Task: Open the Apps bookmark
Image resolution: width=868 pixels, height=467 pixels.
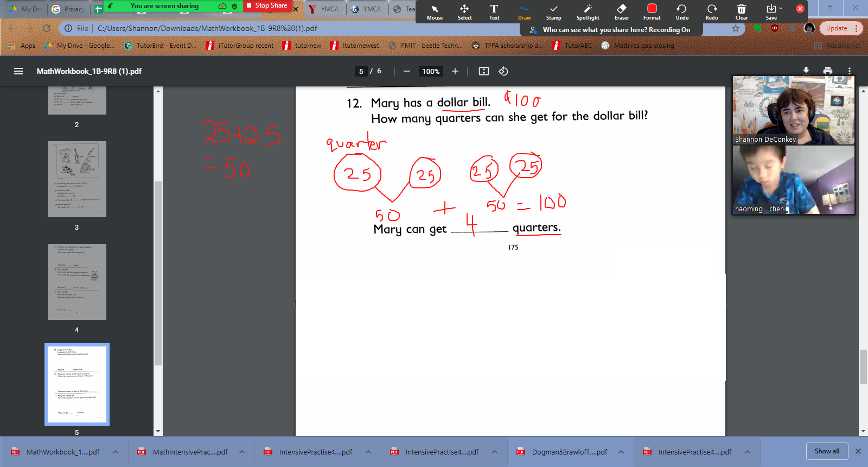Action: (x=22, y=46)
